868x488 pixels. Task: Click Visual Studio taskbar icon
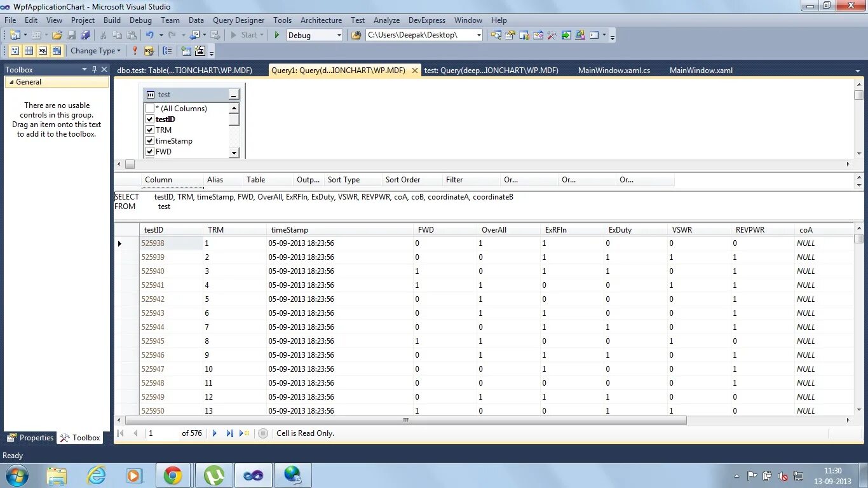pyautogui.click(x=253, y=475)
